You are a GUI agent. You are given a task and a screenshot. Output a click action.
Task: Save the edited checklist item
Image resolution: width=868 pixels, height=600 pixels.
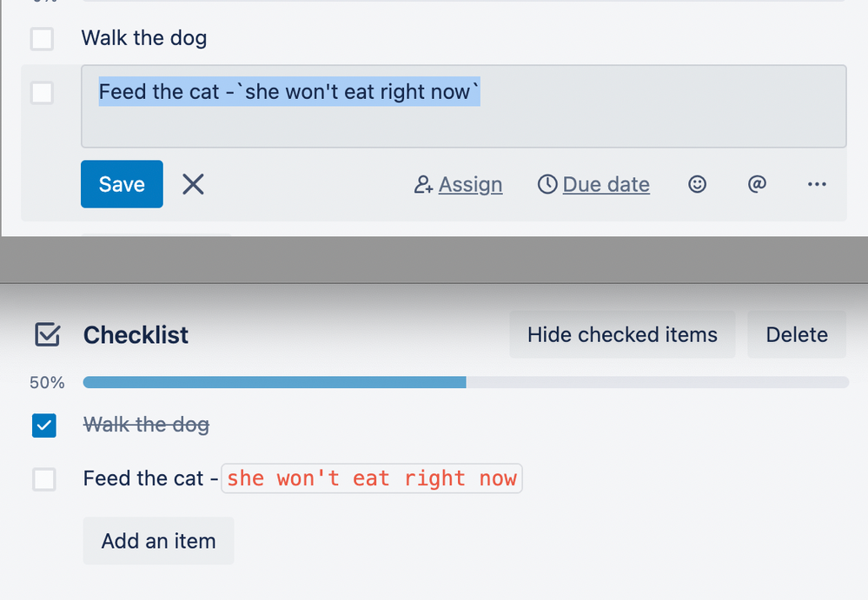pos(122,184)
